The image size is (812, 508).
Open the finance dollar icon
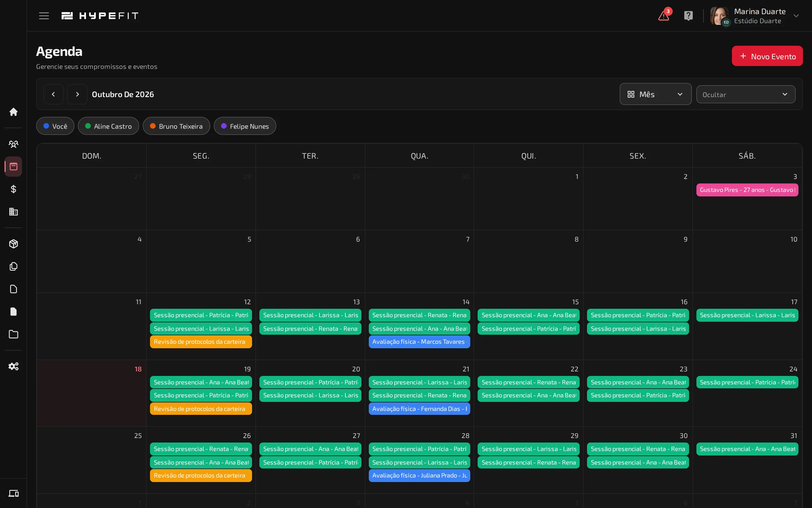click(x=14, y=189)
